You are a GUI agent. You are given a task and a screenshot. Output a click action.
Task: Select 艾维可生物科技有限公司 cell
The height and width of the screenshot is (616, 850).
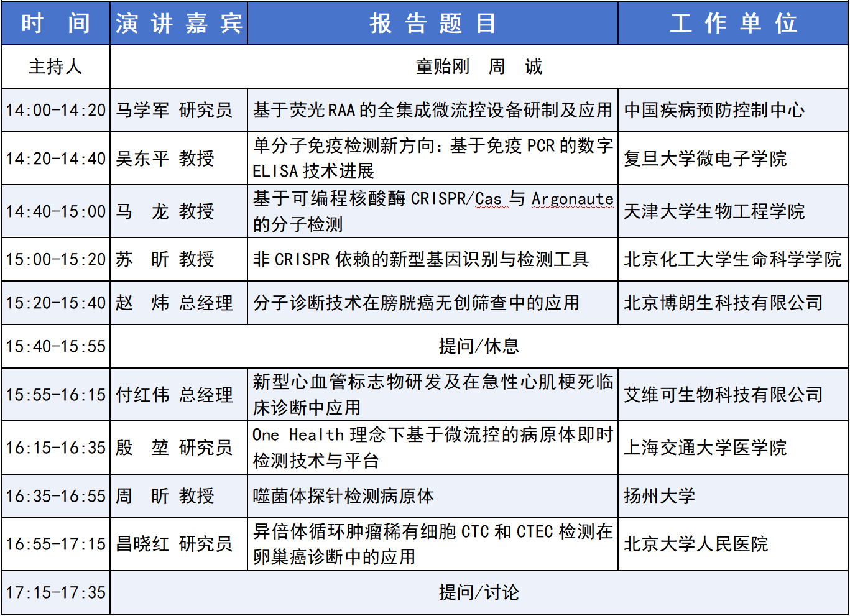733,395
